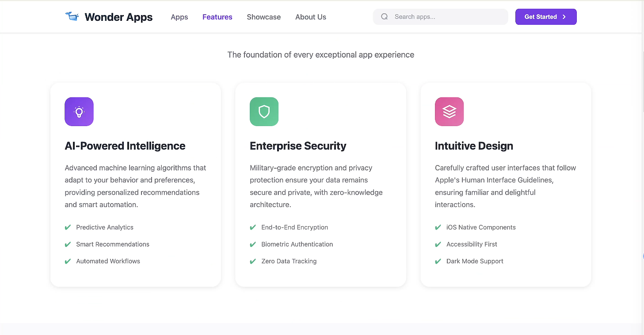
Task: Click the Carefully crafted user interfaces description
Action: 506,186
